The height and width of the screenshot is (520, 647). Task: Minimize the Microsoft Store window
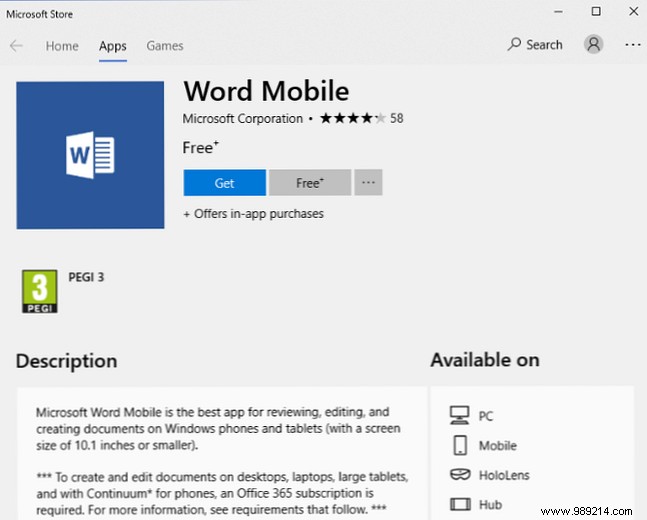click(x=558, y=12)
